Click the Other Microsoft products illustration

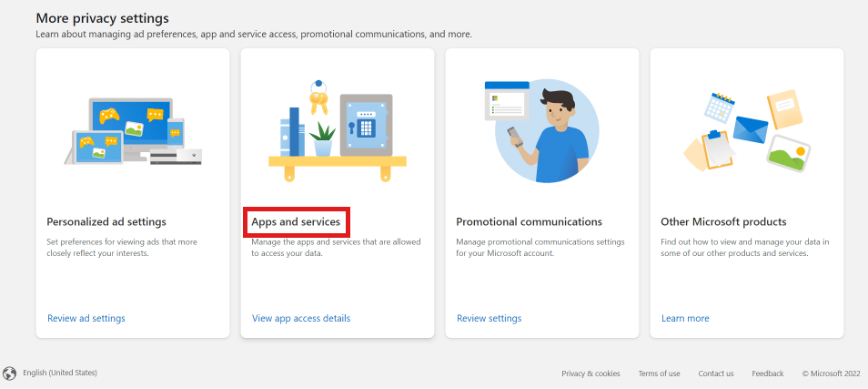pyautogui.click(x=747, y=131)
